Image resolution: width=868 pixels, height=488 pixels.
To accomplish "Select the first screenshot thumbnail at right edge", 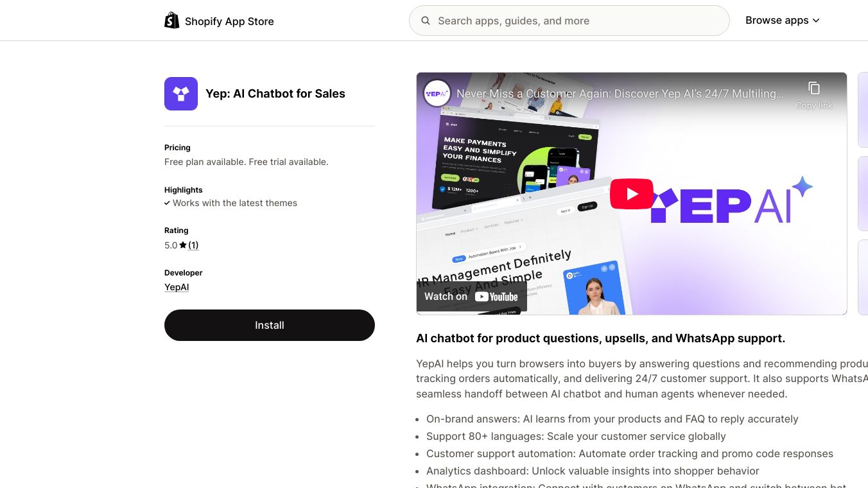I will click(x=863, y=110).
